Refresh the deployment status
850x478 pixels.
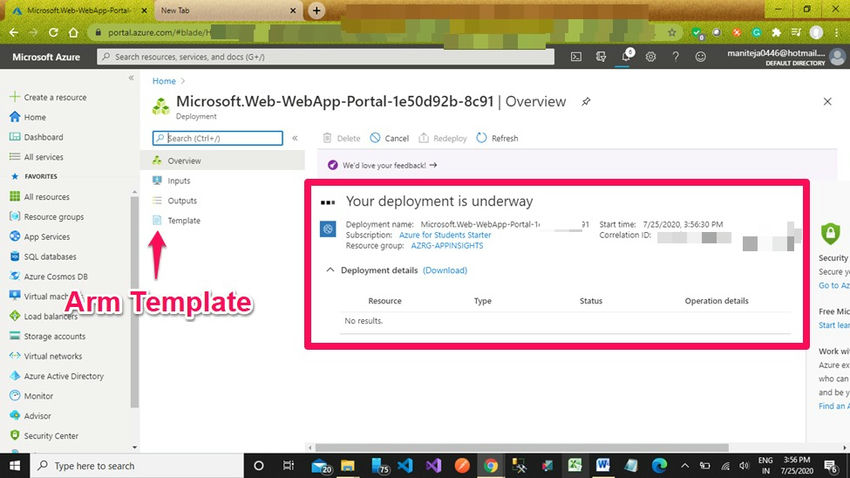tap(497, 138)
